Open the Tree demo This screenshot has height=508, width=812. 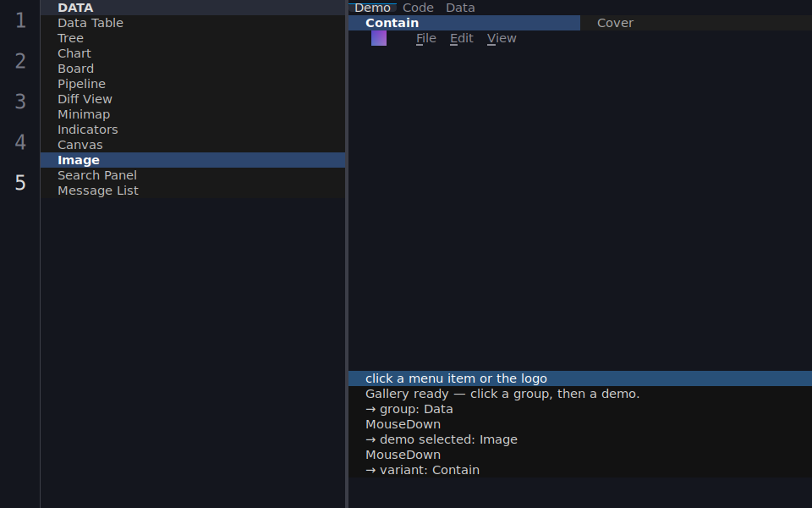point(193,38)
